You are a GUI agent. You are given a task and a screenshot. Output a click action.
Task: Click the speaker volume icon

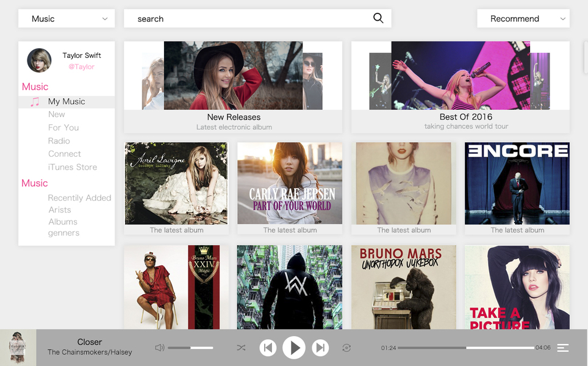[x=159, y=348]
